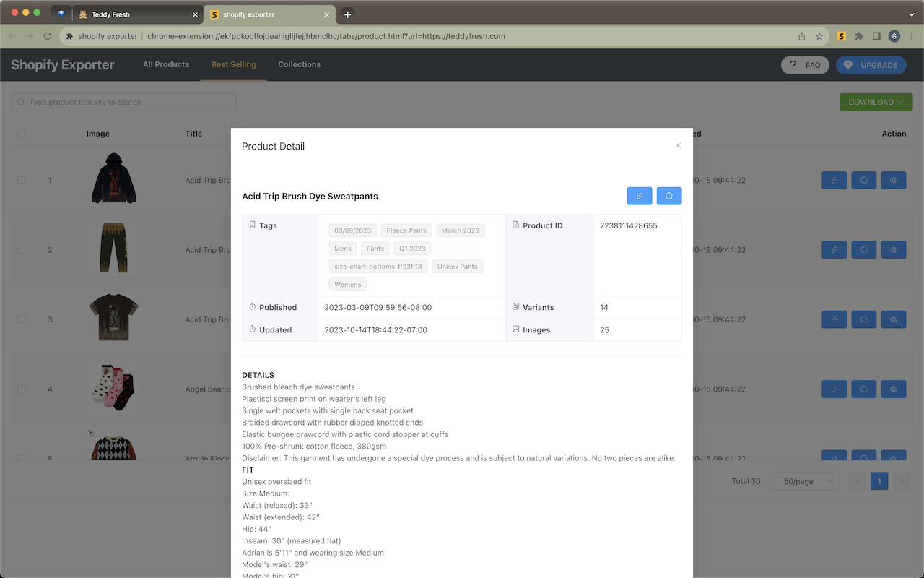Click link icon button in row 3

coord(834,319)
